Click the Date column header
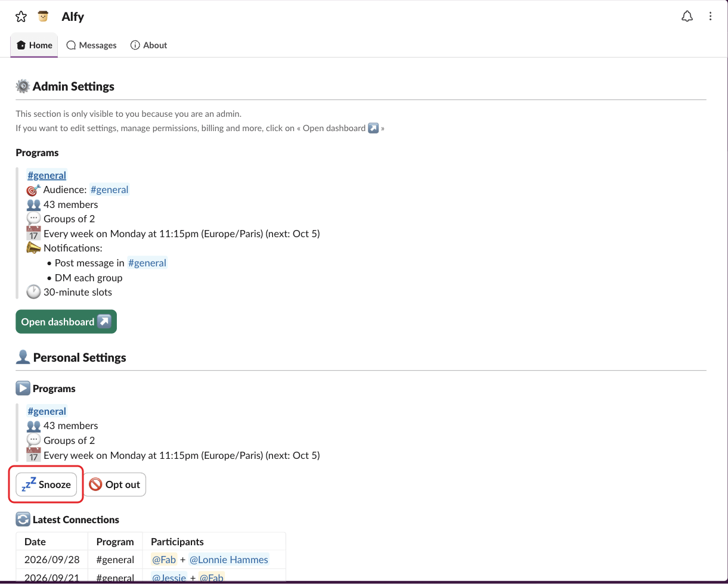This screenshot has height=584, width=728. coord(52,542)
